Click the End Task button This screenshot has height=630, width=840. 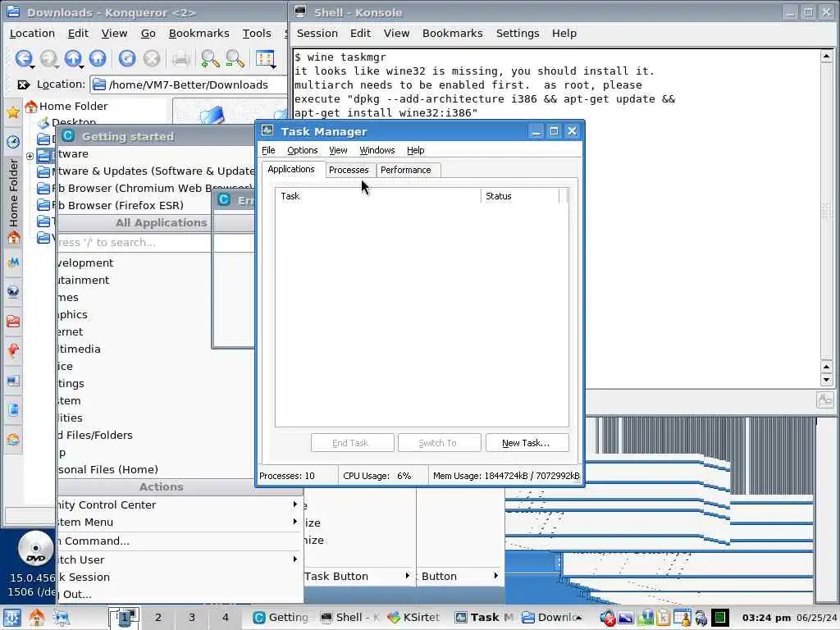pyautogui.click(x=352, y=443)
